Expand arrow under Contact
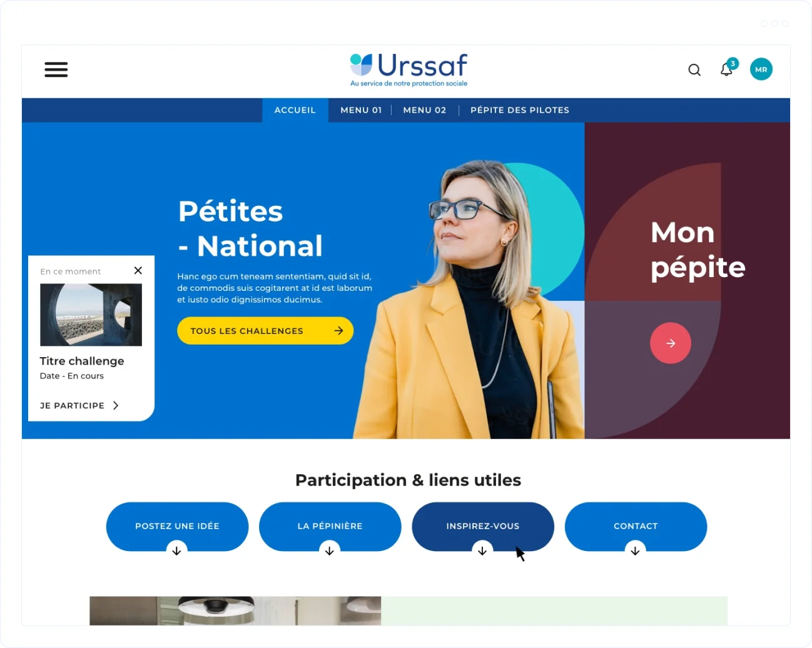Screen dimensions: 812x648 635,551
